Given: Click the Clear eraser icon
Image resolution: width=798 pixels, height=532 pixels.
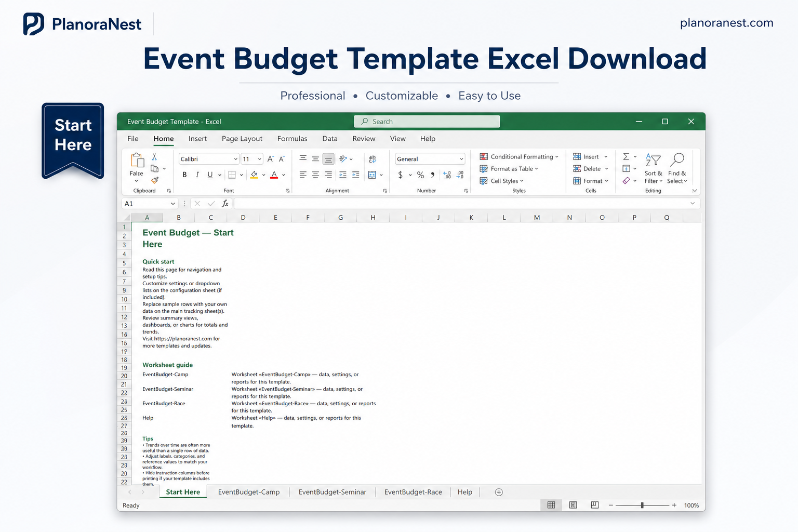Looking at the screenshot, I should pos(626,180).
